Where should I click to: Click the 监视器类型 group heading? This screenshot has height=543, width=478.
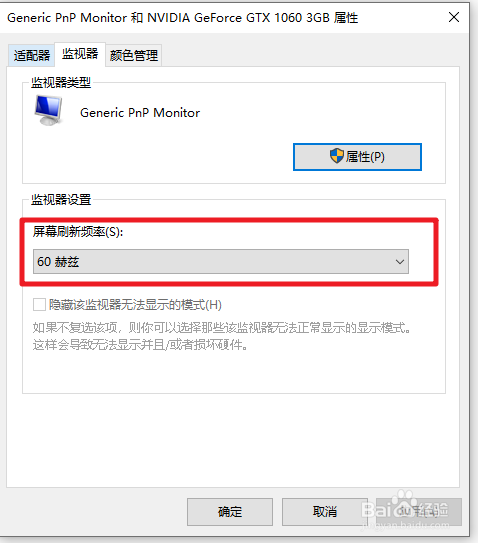[x=61, y=82]
